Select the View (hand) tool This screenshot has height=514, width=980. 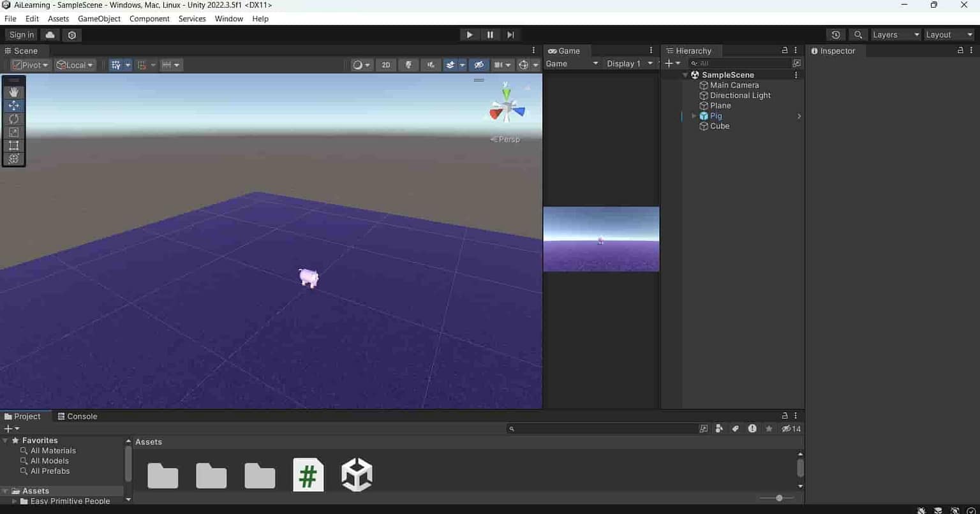tap(13, 91)
